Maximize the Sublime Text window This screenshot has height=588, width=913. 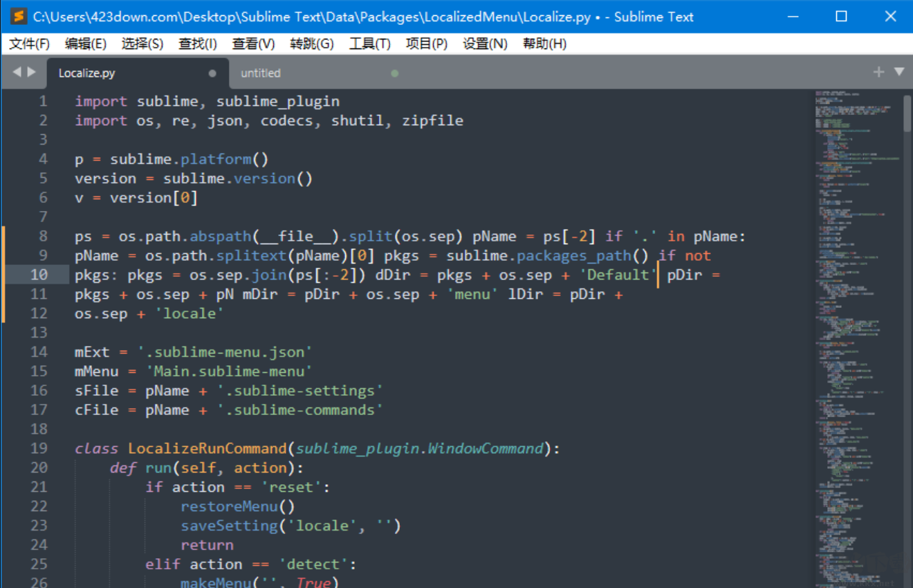pyautogui.click(x=841, y=17)
